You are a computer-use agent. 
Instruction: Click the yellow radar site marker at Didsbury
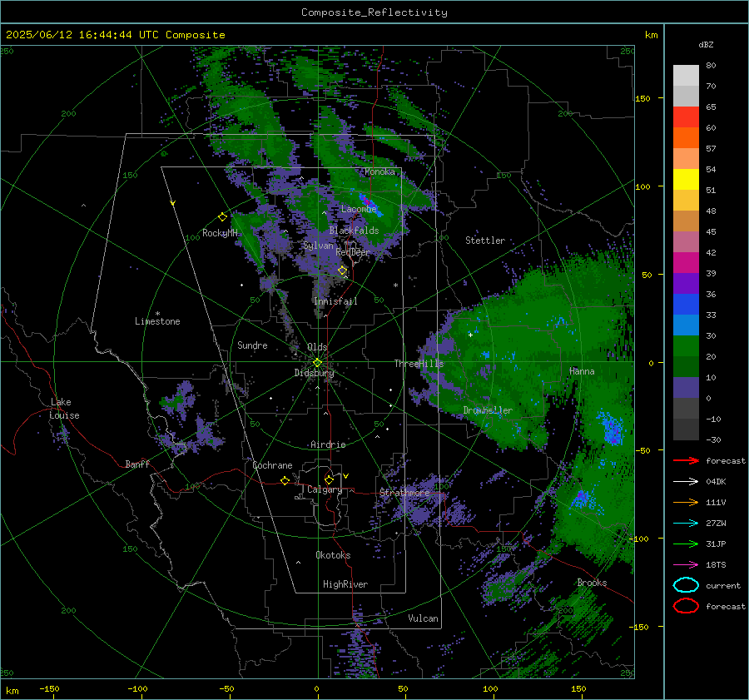coord(317,363)
